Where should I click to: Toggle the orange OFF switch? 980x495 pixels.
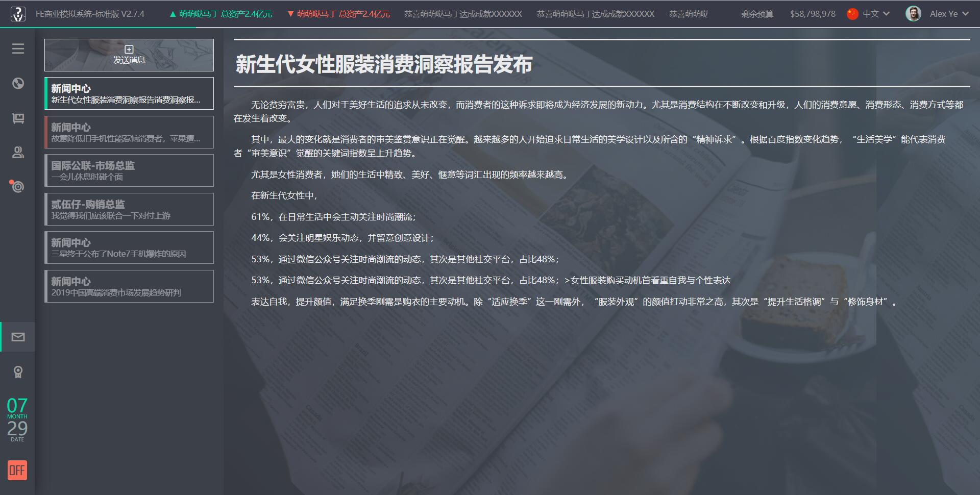tap(17, 470)
